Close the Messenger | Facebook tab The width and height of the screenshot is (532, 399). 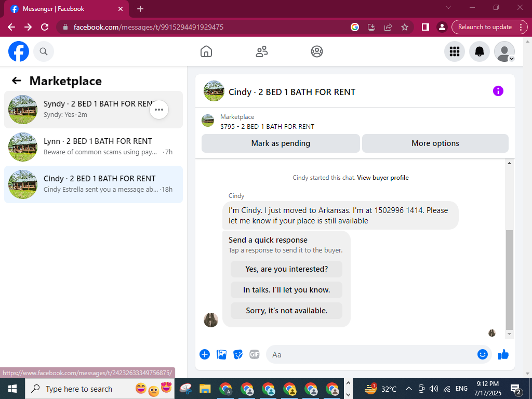(x=121, y=9)
